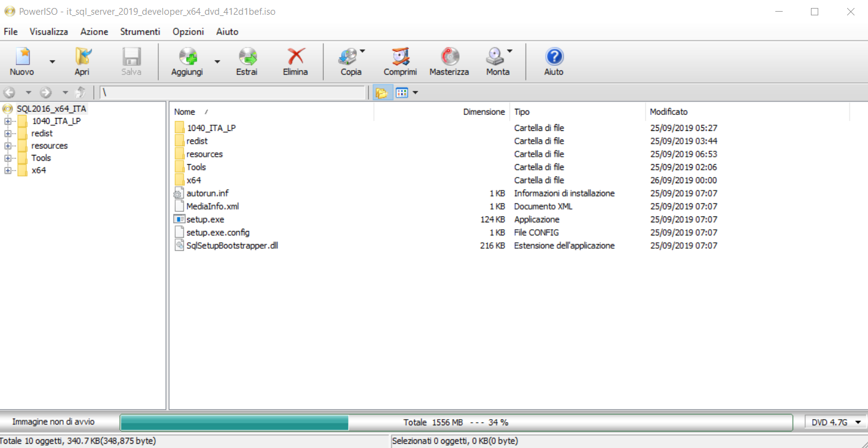Open the dropdown arrow beside Nuovo
The width and height of the screenshot is (868, 448).
pyautogui.click(x=52, y=61)
